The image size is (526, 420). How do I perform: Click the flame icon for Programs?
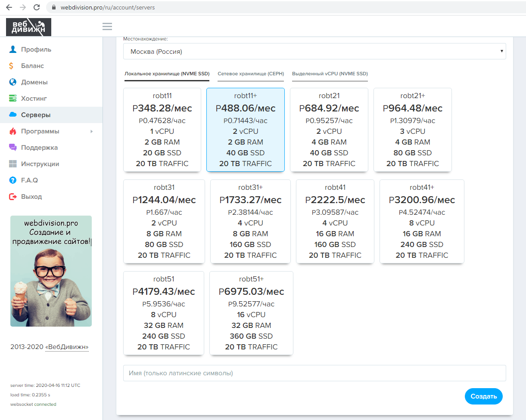(x=13, y=131)
